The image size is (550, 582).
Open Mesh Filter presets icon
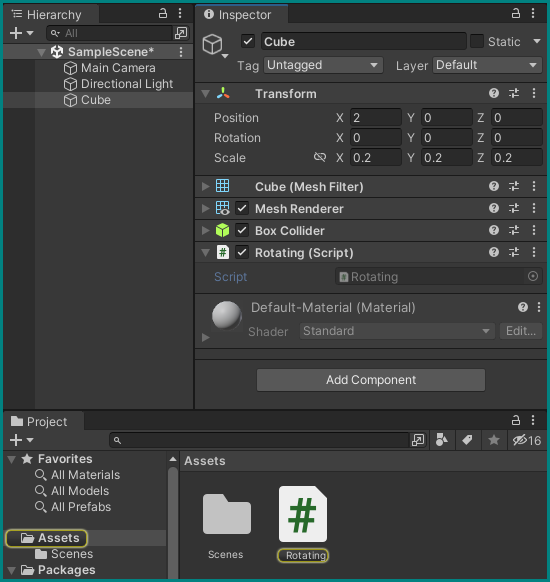tap(514, 186)
